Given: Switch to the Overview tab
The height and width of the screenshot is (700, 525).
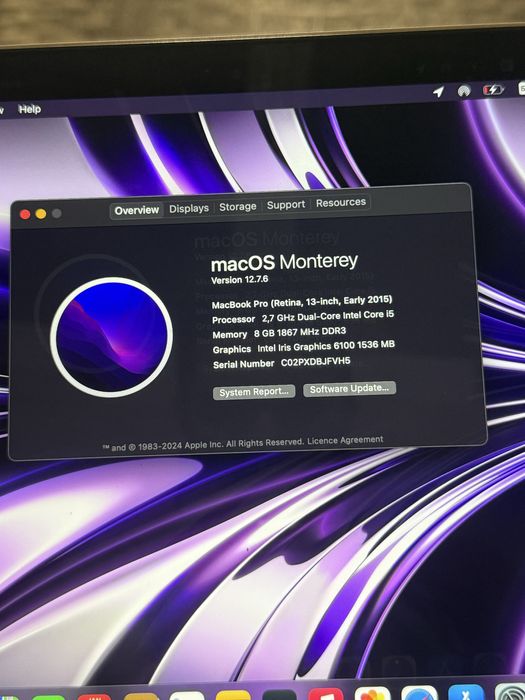Looking at the screenshot, I should point(137,210).
